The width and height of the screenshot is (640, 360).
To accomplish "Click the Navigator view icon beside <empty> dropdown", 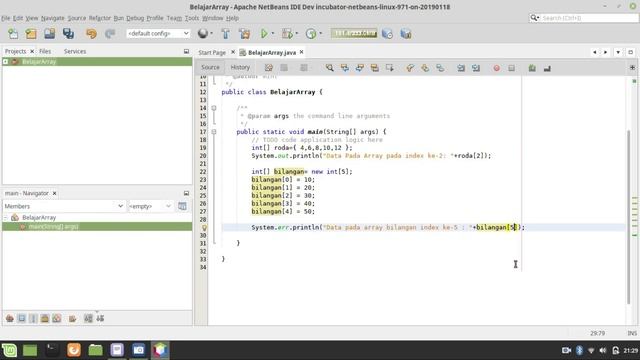I will (x=182, y=206).
